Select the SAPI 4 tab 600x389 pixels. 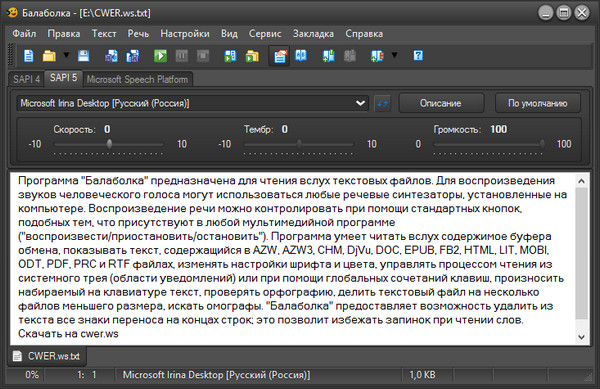[x=26, y=79]
